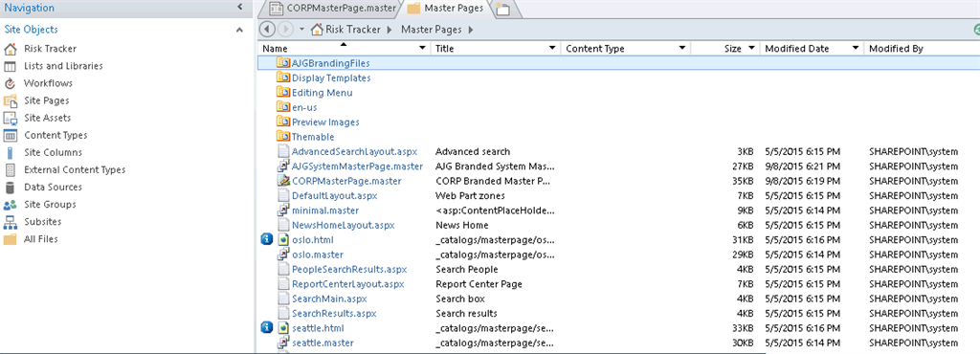
Task: Click the Subsites hierarchy icon
Action: [x=10, y=222]
